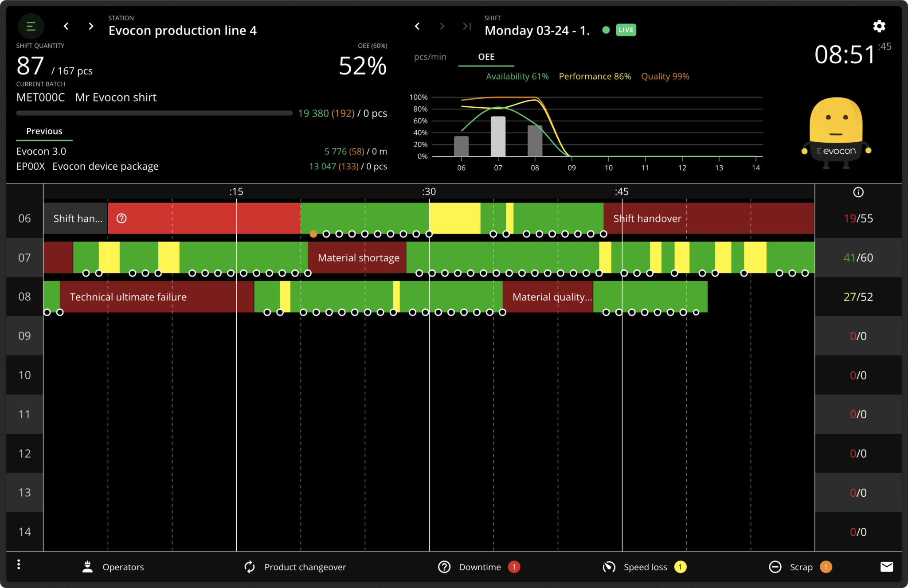Select the Previous batches tab

pos(44,131)
